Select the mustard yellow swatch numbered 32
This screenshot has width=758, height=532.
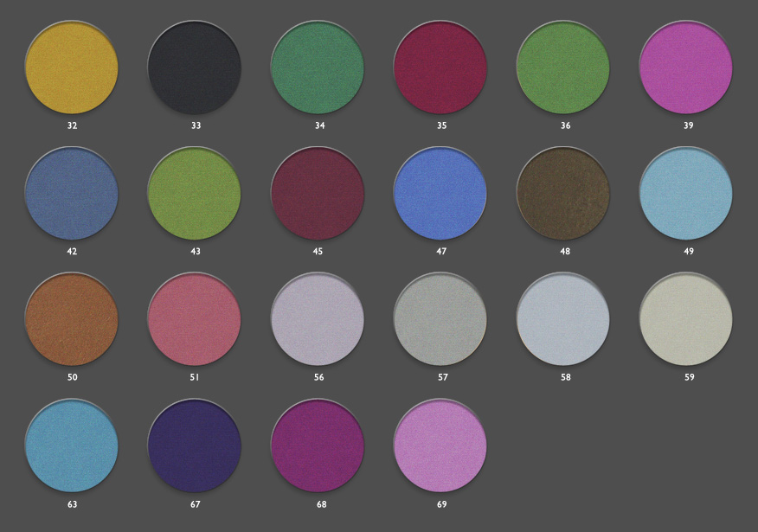[72, 67]
